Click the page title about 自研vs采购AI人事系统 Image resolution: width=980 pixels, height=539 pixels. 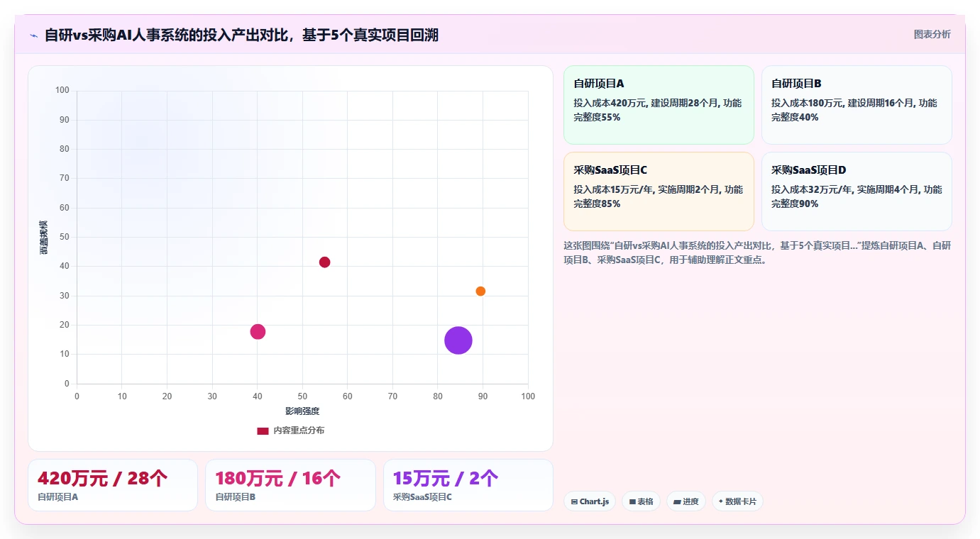coord(241,35)
